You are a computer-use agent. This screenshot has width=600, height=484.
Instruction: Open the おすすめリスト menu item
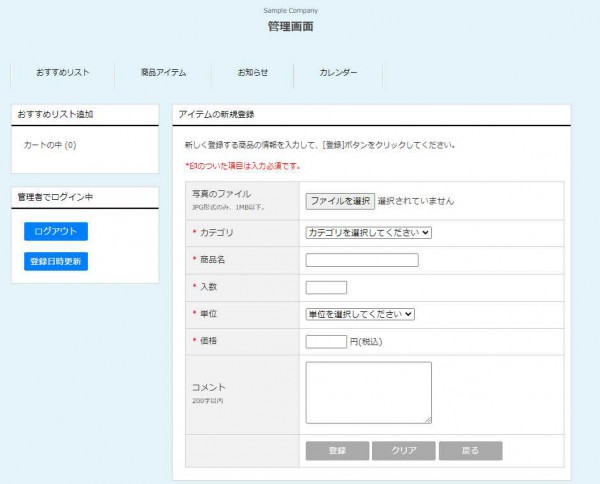(x=62, y=73)
